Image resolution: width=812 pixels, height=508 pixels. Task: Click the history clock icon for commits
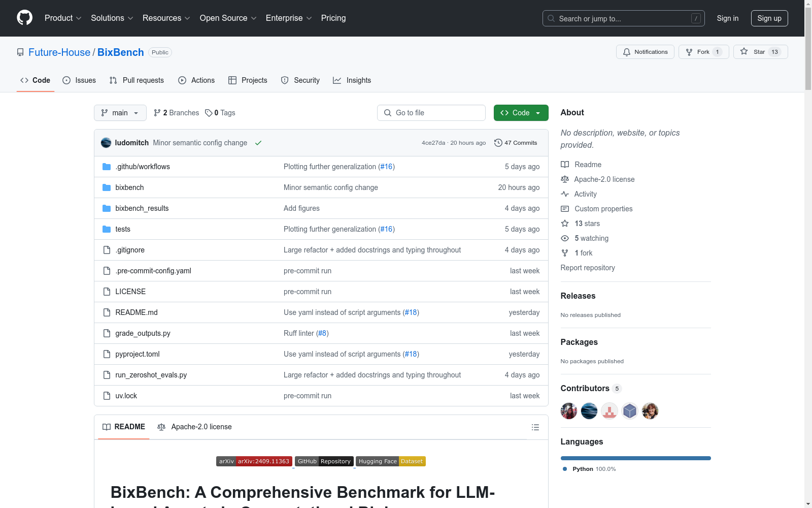(x=498, y=143)
